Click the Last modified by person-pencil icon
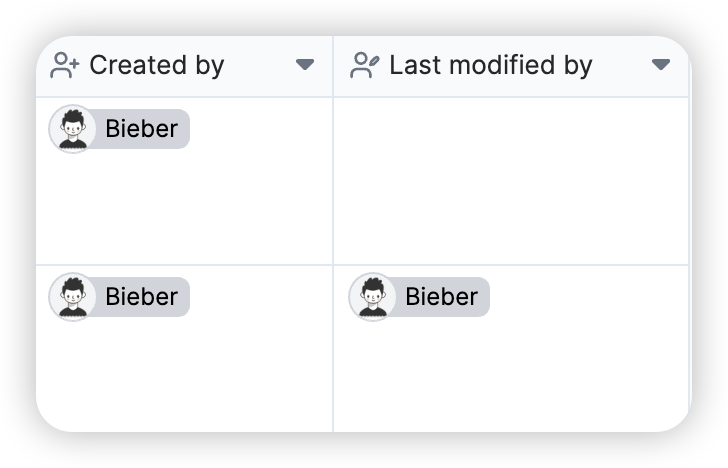Image resolution: width=728 pixels, height=468 pixels. [364, 65]
